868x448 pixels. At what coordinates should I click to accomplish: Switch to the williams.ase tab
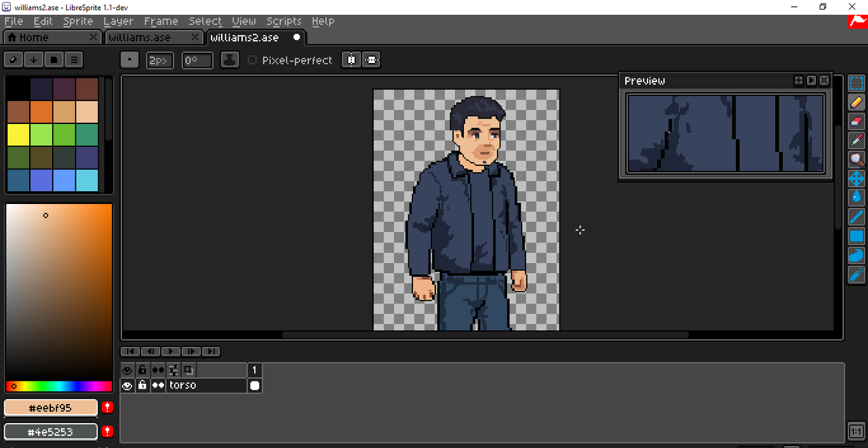140,37
